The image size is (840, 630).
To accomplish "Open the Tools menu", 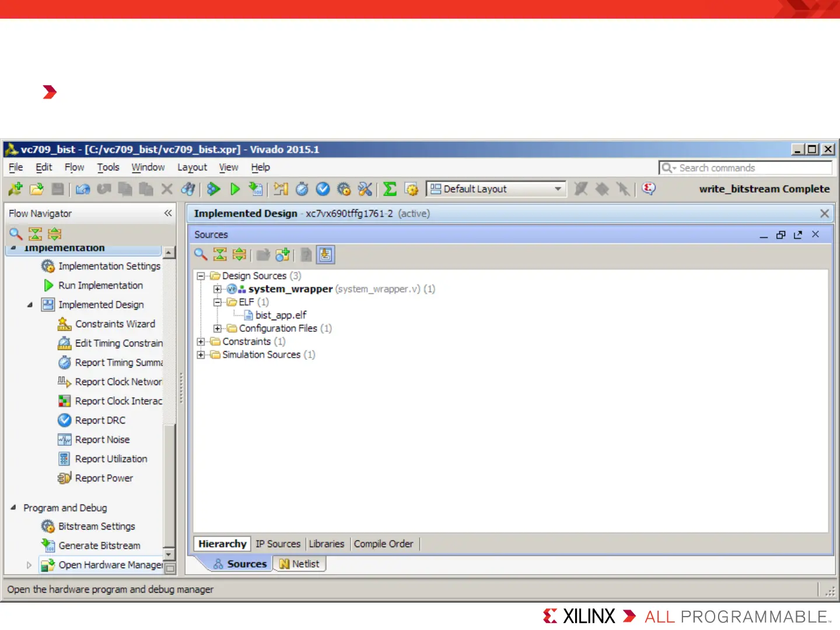I will tap(108, 167).
